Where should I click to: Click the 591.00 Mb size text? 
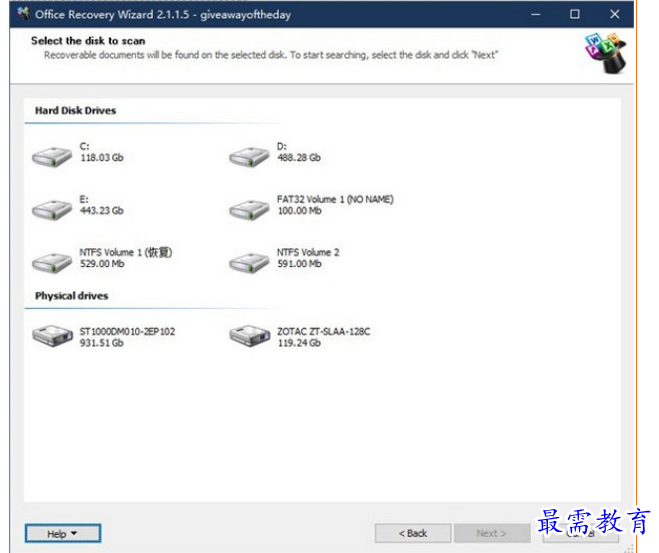[299, 263]
